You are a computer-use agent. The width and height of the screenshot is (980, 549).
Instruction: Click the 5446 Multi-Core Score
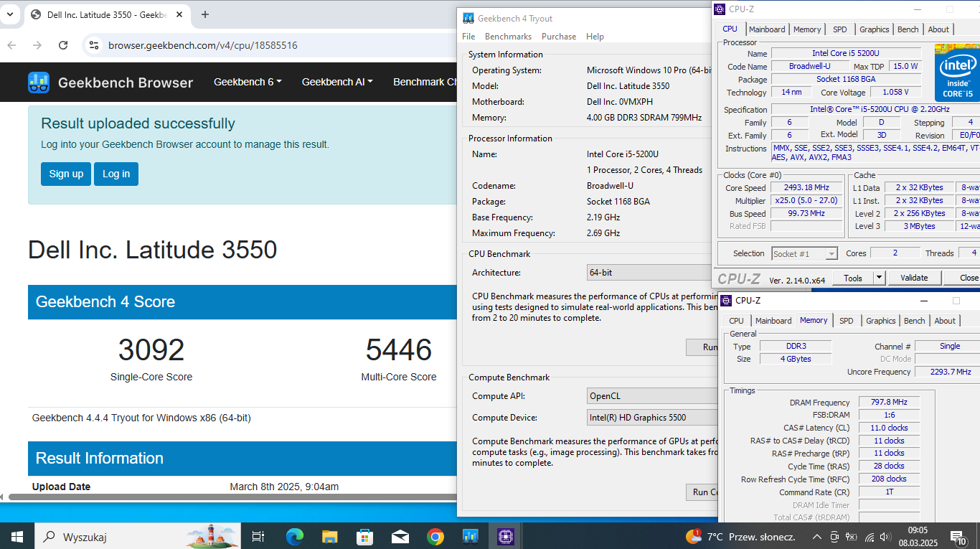click(x=399, y=349)
